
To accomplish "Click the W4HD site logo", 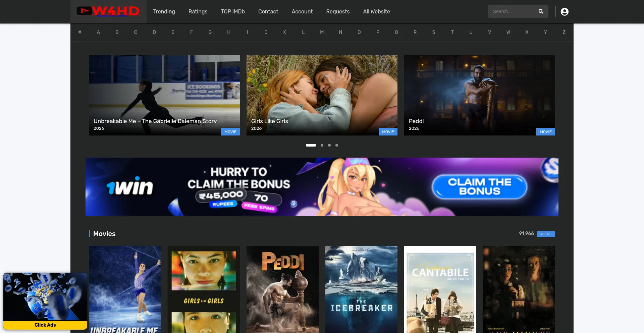I will pos(108,11).
